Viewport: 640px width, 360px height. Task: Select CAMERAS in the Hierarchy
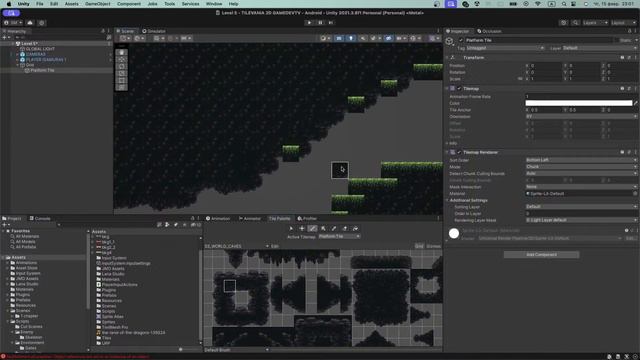pyautogui.click(x=36, y=54)
